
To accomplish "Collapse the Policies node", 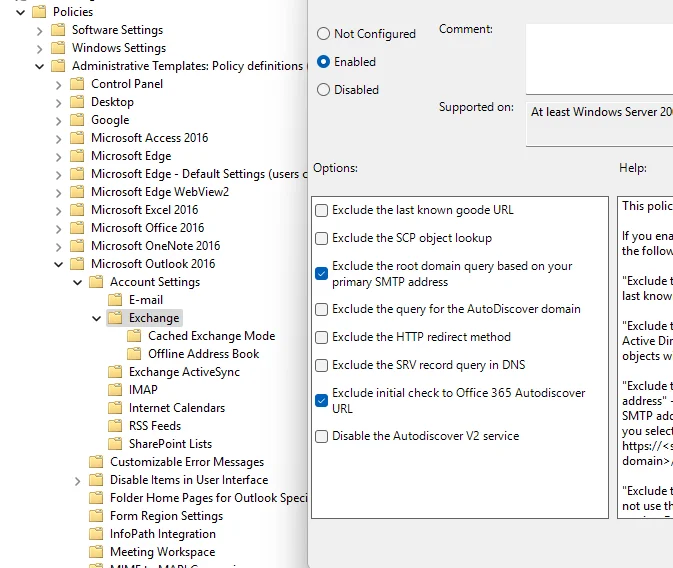I will pos(20,12).
